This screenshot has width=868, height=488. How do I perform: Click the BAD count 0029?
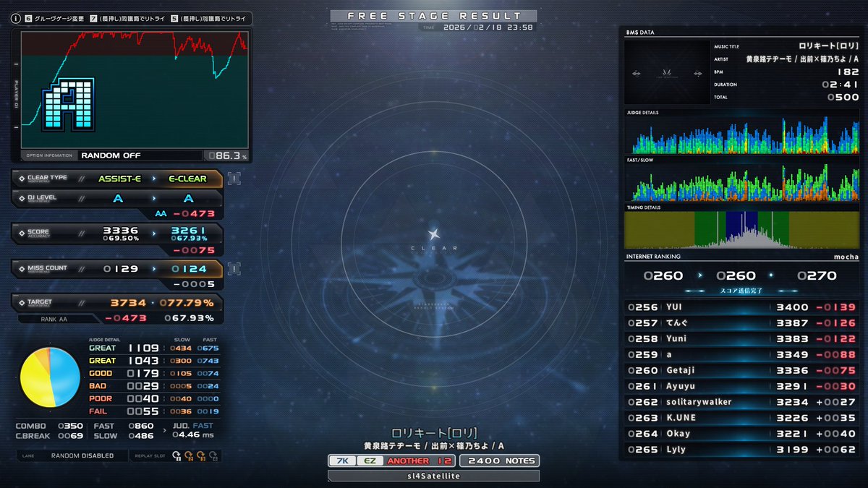143,386
